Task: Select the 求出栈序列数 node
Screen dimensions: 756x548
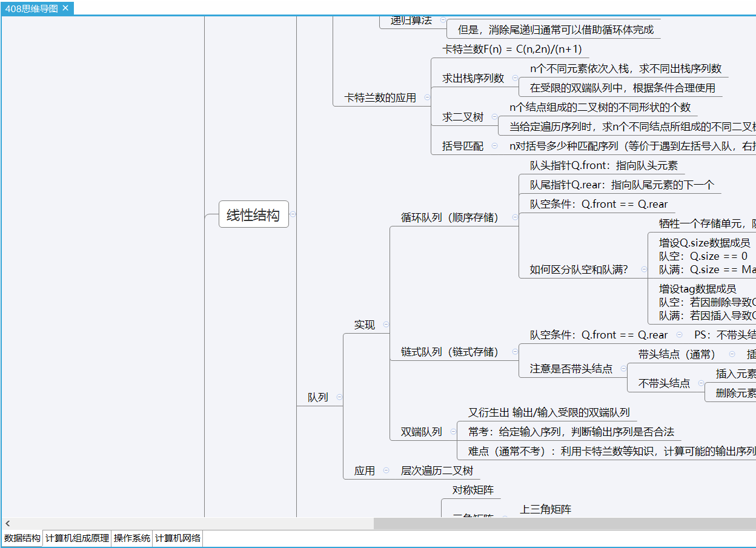Action: click(473, 78)
